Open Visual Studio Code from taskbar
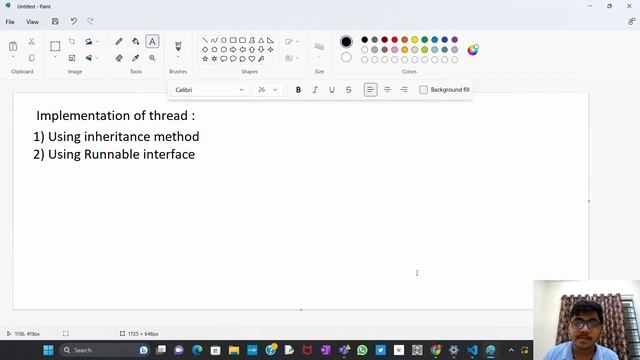 click(472, 350)
